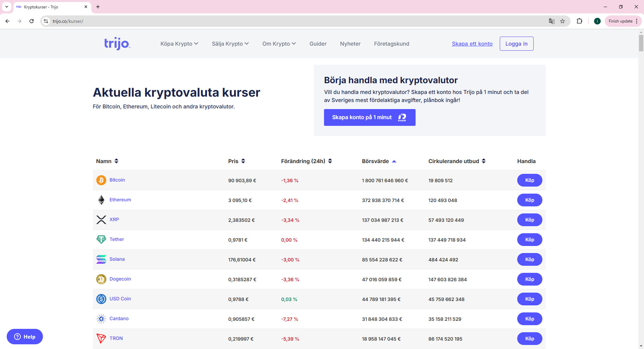Open the Solana name link
Image resolution: width=644 pixels, height=349 pixels.
coord(117,259)
